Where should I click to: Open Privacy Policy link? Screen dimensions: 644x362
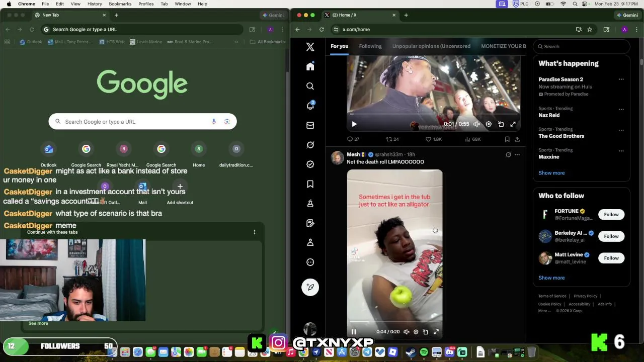[x=585, y=296]
